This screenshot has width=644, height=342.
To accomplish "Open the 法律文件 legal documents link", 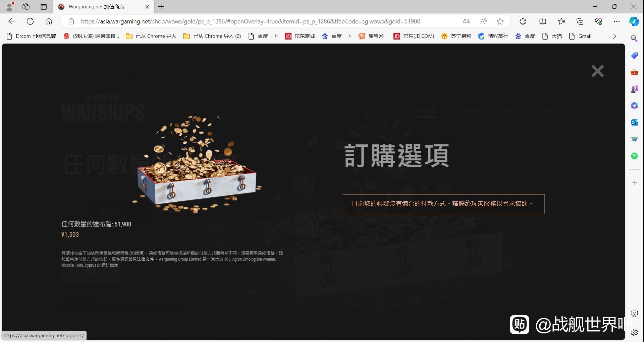I will click(146, 259).
